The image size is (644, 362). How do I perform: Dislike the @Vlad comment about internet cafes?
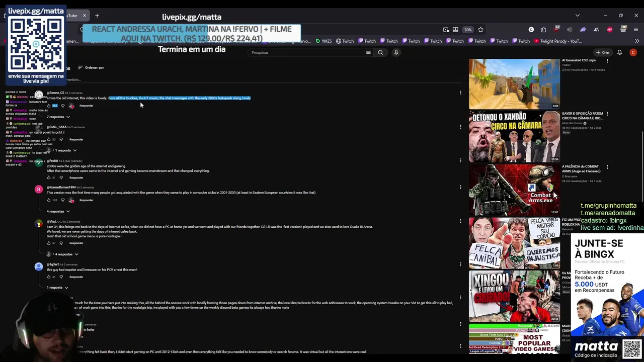[x=61, y=243]
